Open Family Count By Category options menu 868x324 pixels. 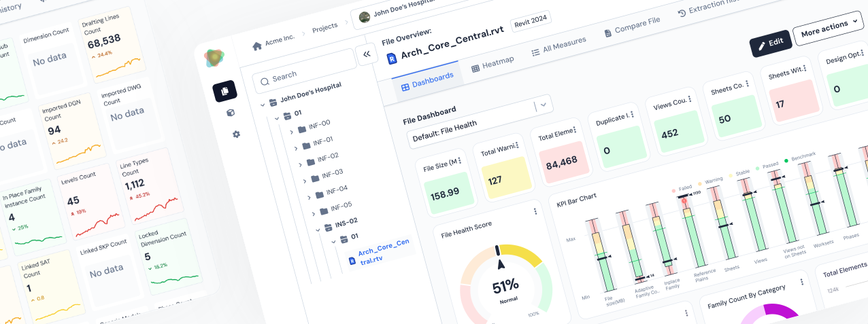click(803, 282)
